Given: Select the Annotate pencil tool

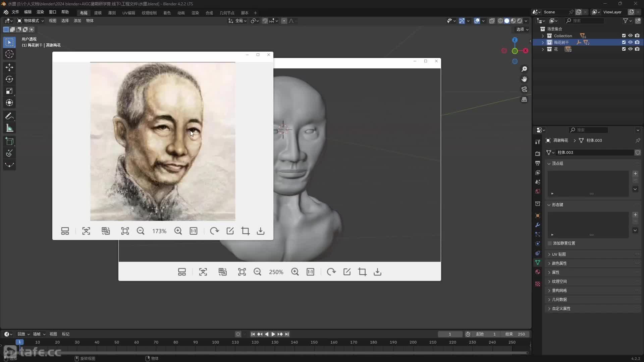Looking at the screenshot, I should point(9,116).
